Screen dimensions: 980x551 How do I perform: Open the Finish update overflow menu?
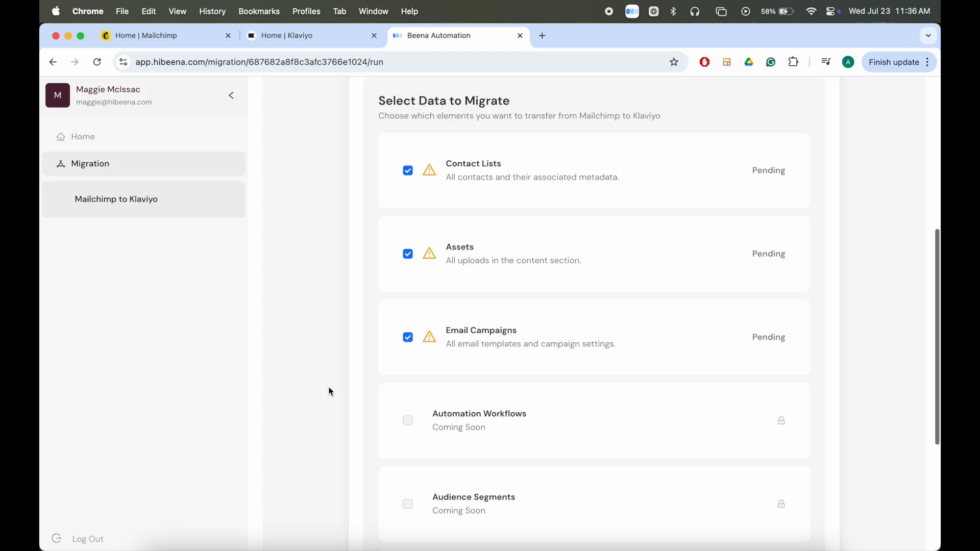tap(927, 62)
